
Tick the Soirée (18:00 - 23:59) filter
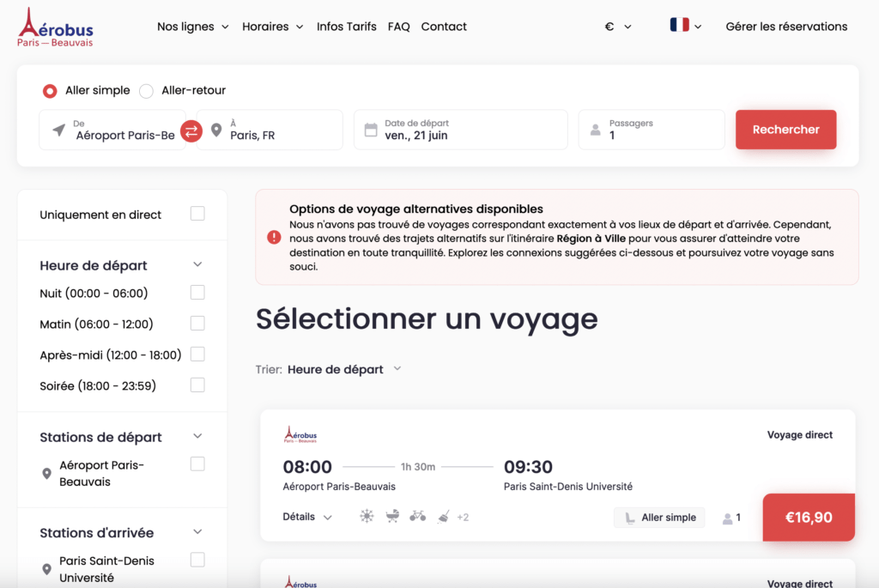[x=197, y=385]
